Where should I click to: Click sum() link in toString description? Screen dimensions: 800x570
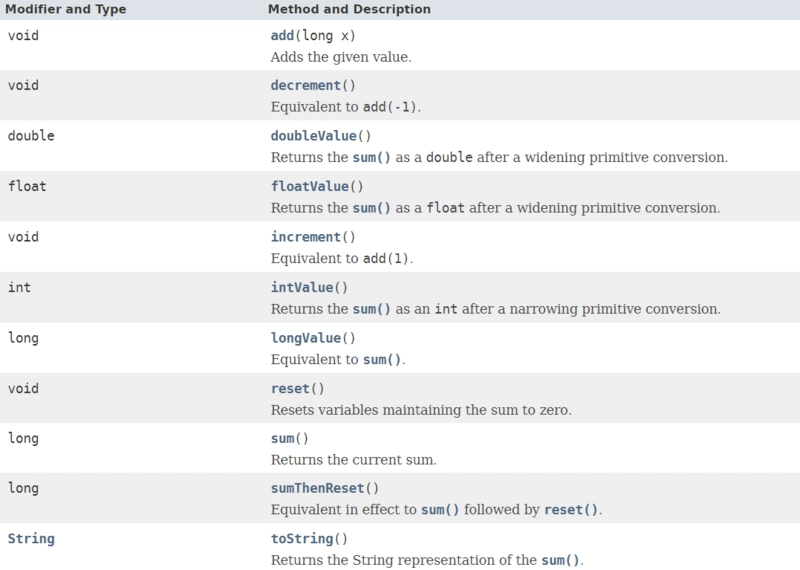point(559,560)
